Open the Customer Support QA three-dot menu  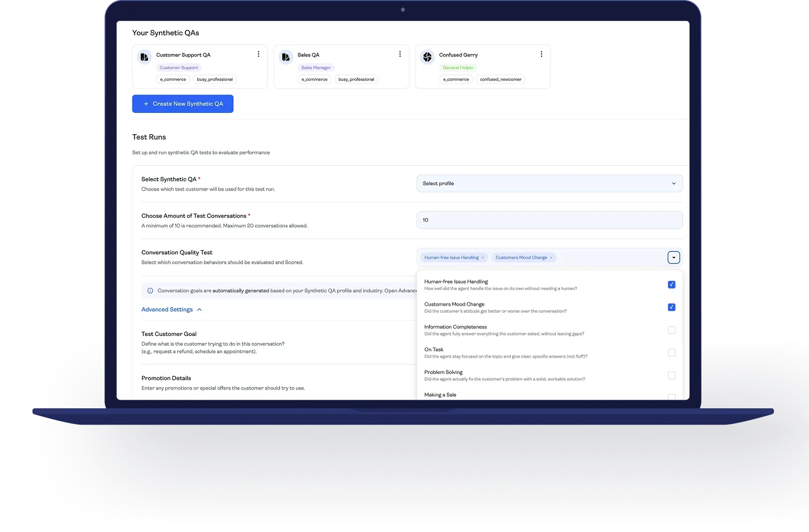[x=258, y=55]
